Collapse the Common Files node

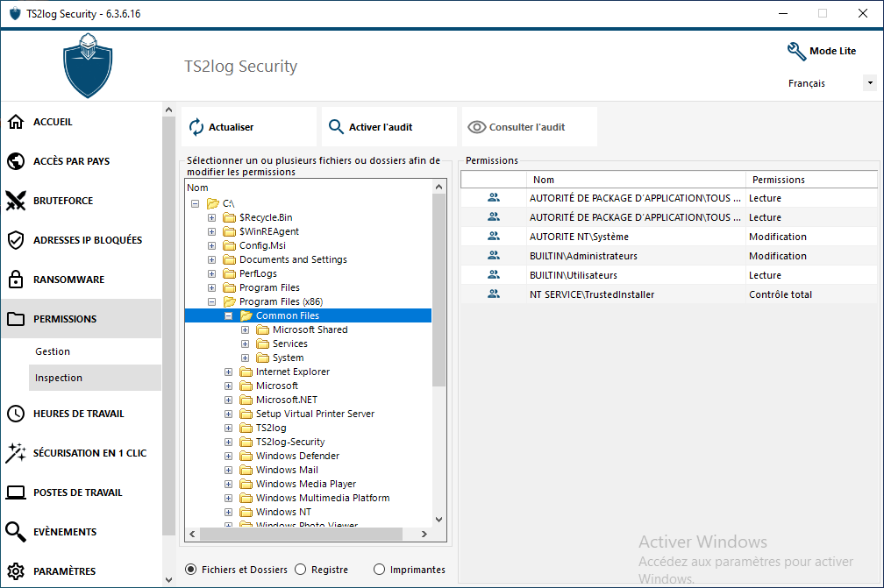228,316
